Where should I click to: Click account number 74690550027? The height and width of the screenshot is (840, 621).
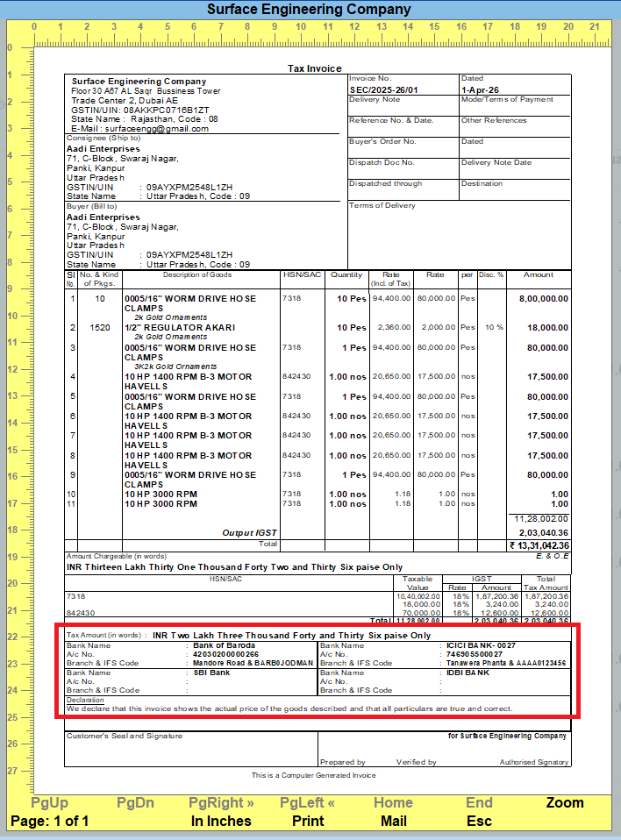point(475,654)
